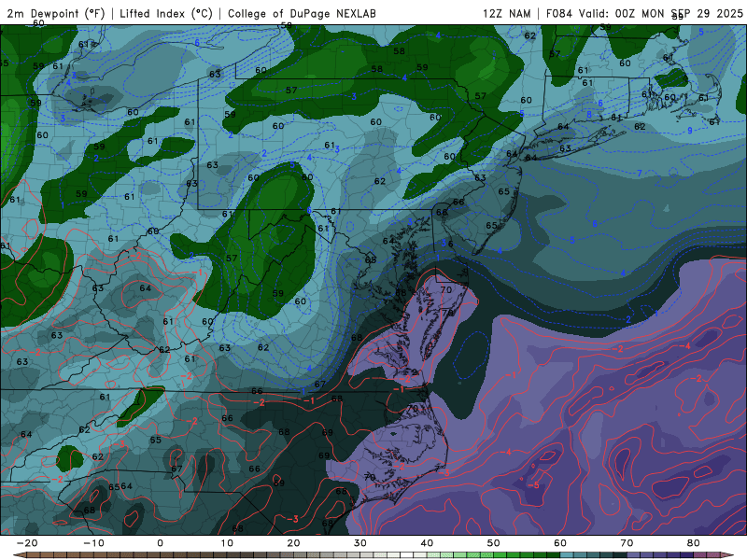
Task: Click the 30 tick label on color scale
Action: (360, 543)
